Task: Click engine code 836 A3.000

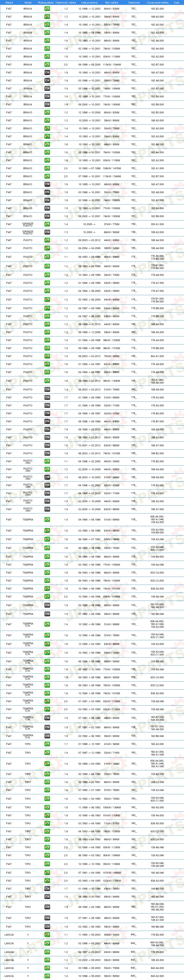Action: tap(157, 881)
